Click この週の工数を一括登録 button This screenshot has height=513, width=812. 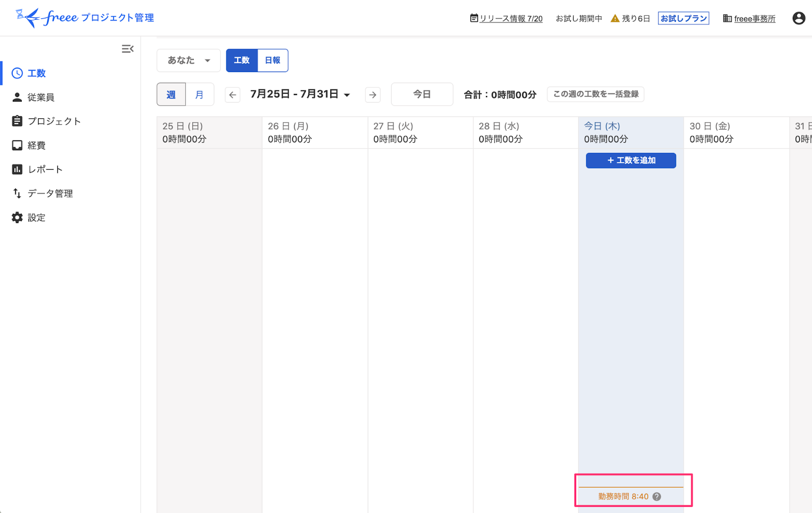click(x=596, y=94)
